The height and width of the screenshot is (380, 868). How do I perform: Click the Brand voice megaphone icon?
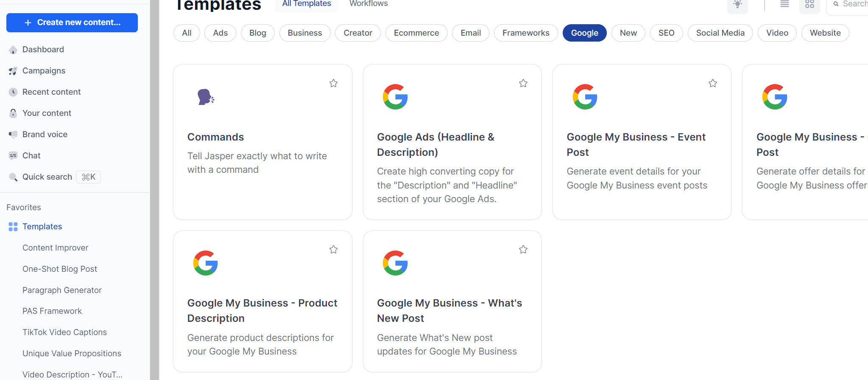coord(13,135)
